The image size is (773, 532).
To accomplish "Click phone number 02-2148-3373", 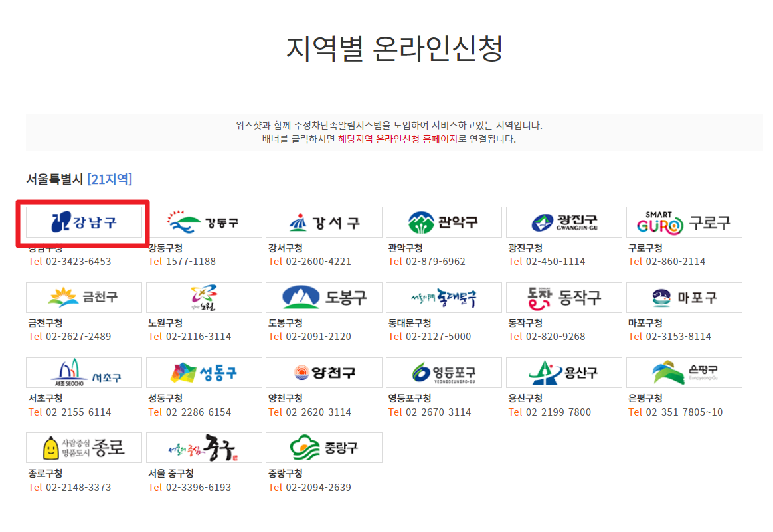I will pyautogui.click(x=78, y=487).
